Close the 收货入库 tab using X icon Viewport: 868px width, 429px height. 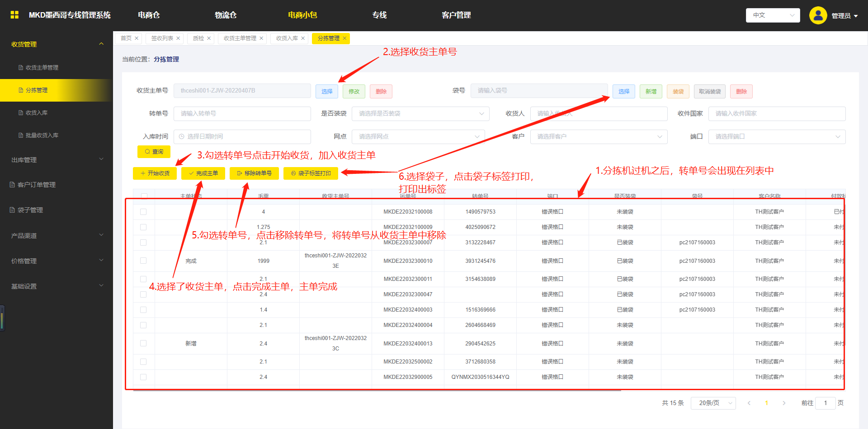click(x=303, y=38)
